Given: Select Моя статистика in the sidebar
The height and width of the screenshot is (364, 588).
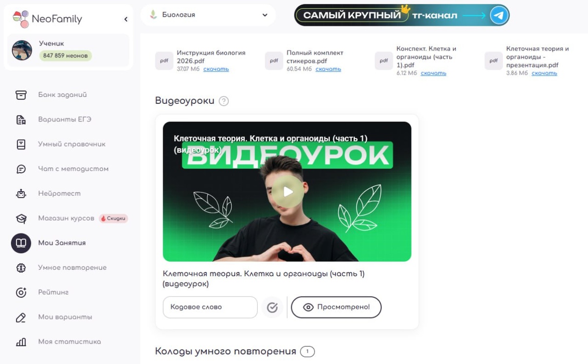Looking at the screenshot, I should click(x=70, y=342).
